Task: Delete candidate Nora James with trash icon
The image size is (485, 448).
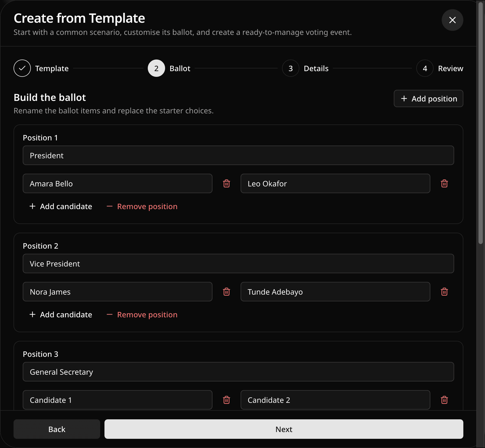Action: [x=227, y=292]
